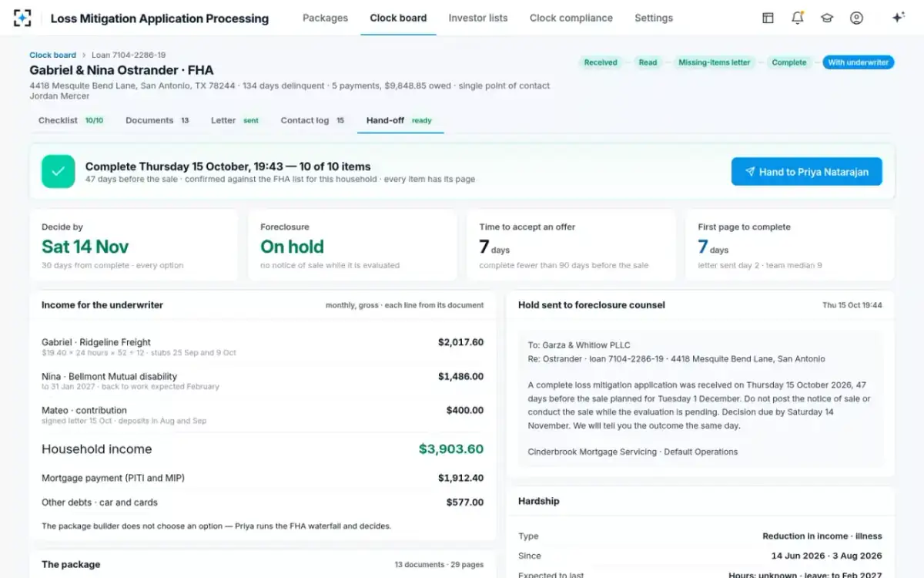Click the app logo icon
The width and height of the screenshot is (924, 578).
(x=22, y=18)
